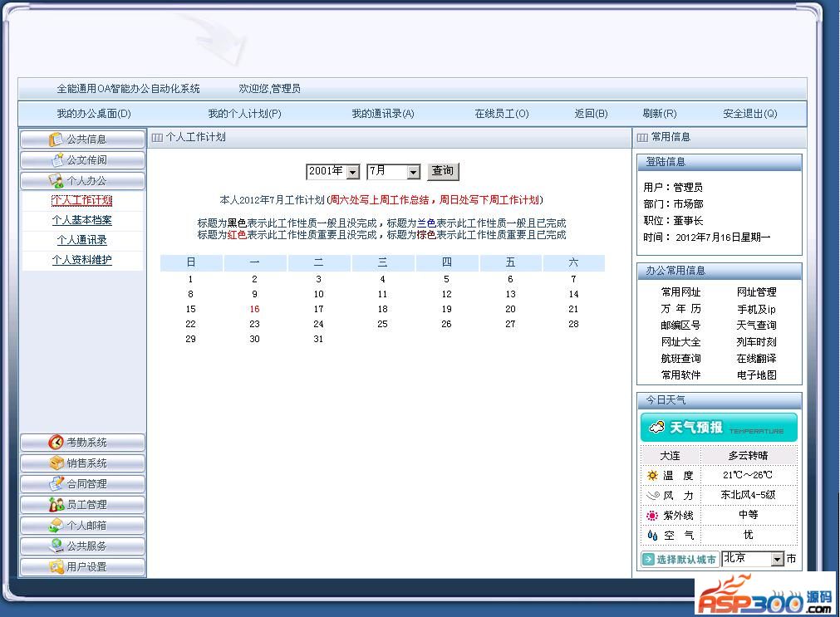Click the 登陆信息 panel header
Image resolution: width=840 pixels, height=617 pixels.
(x=719, y=162)
